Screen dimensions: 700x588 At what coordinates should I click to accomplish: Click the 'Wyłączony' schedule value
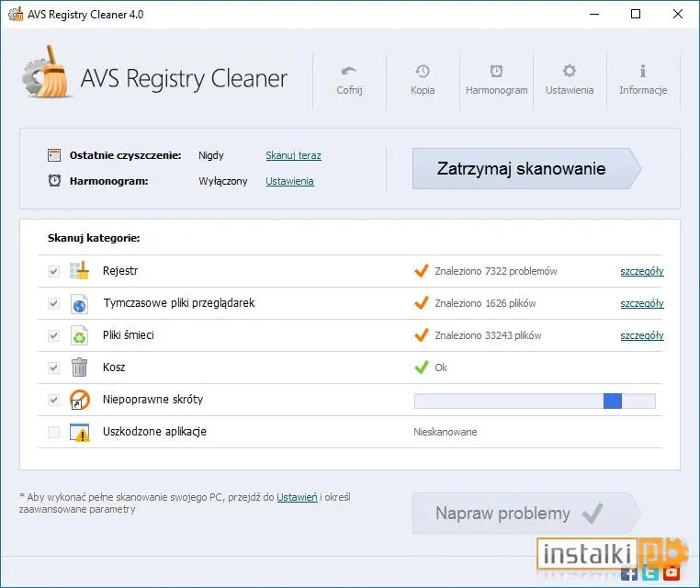point(222,181)
